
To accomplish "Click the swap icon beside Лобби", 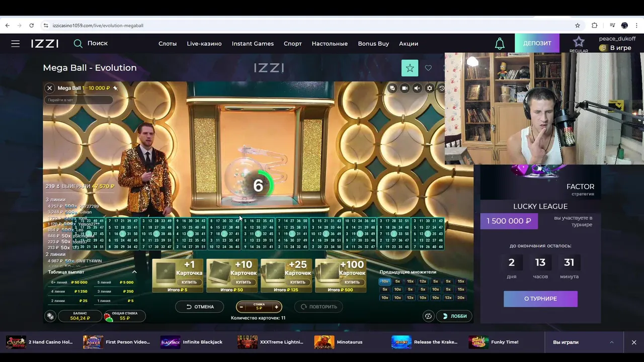I will (428, 316).
